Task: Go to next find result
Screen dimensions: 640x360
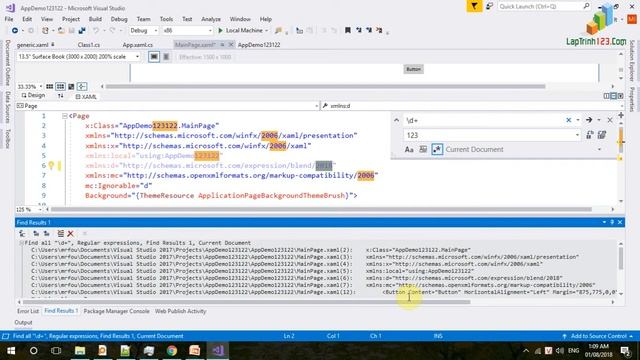Action: click(47, 233)
